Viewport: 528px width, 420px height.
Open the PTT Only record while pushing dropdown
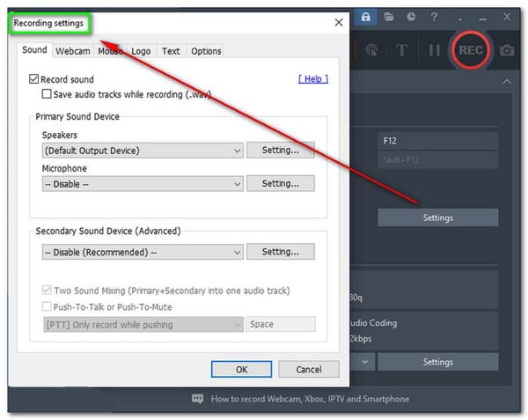(x=143, y=325)
